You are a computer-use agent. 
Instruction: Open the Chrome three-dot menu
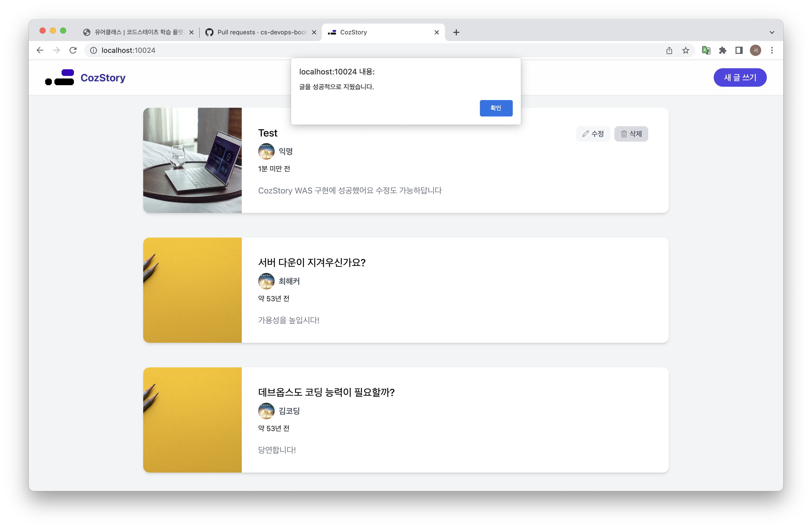click(x=772, y=51)
